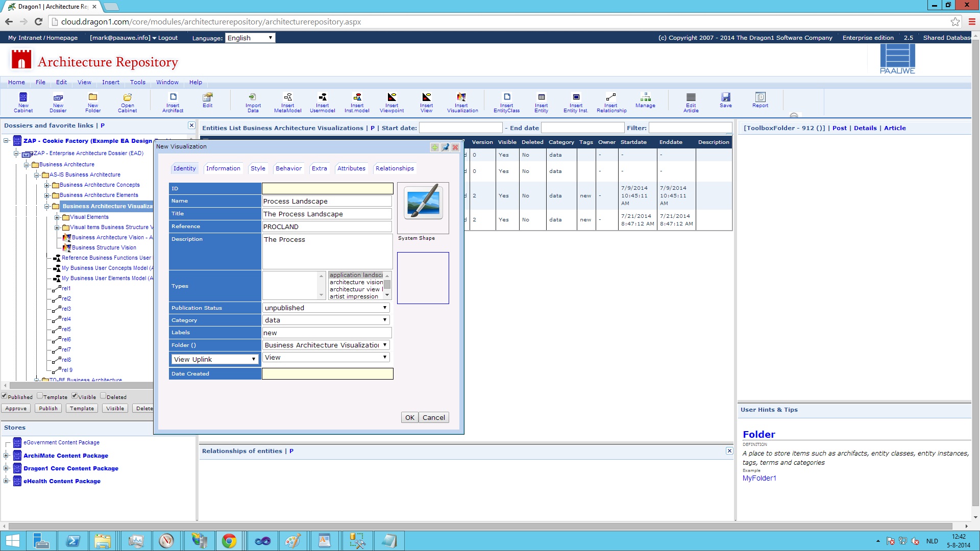Click Insert Viewpoint icon
Viewport: 980px width, 551px height.
click(392, 103)
